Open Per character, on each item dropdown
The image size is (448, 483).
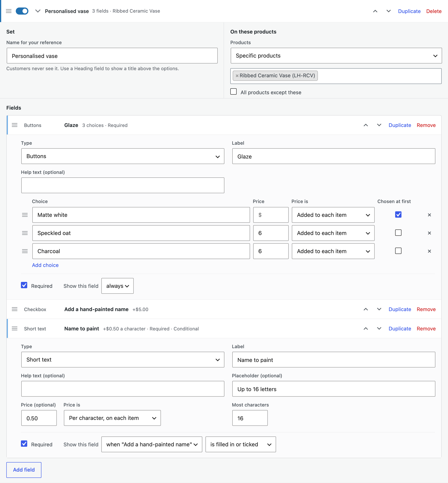[112, 418]
